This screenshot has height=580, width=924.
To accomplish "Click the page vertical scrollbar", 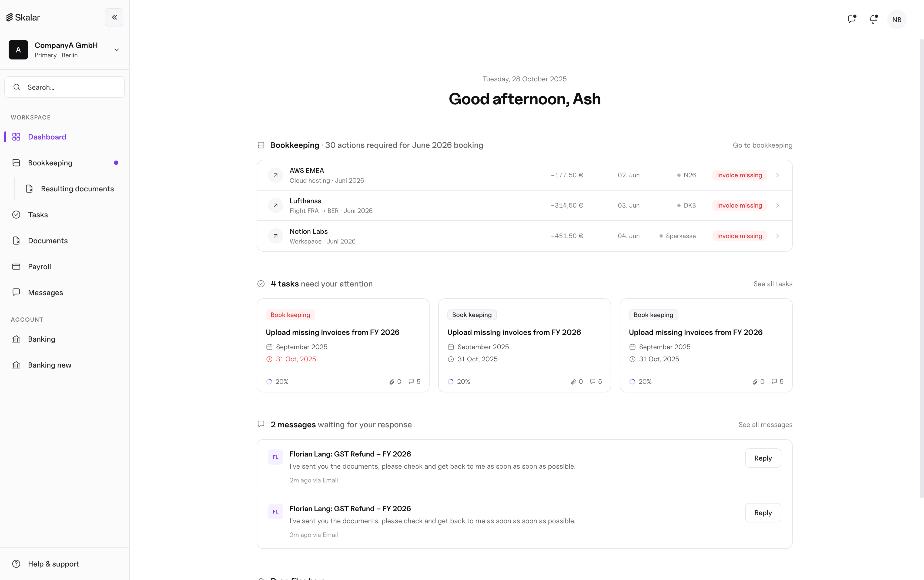I will 921,269.
